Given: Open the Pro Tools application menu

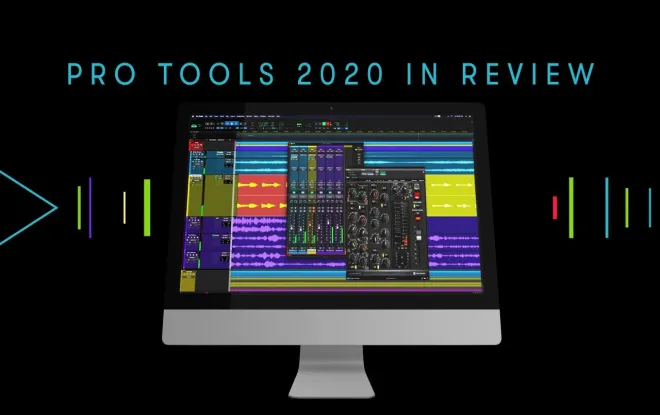Looking at the screenshot, I should pos(198,116).
